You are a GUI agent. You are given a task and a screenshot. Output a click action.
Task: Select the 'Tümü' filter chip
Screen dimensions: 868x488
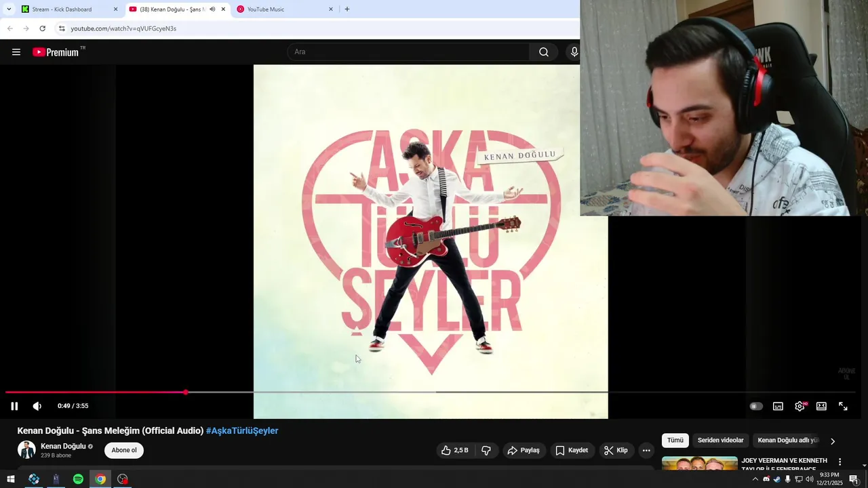coord(675,441)
